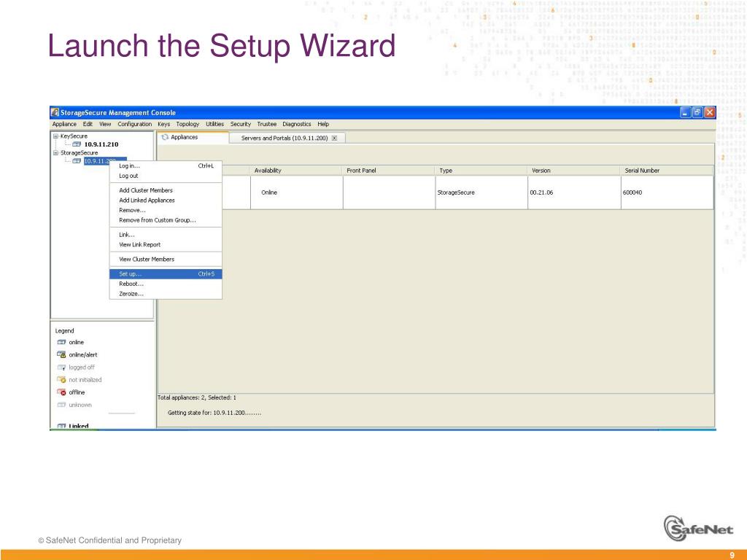The width and height of the screenshot is (747, 560).
Task: Open the Utilities menu
Action: (215, 124)
